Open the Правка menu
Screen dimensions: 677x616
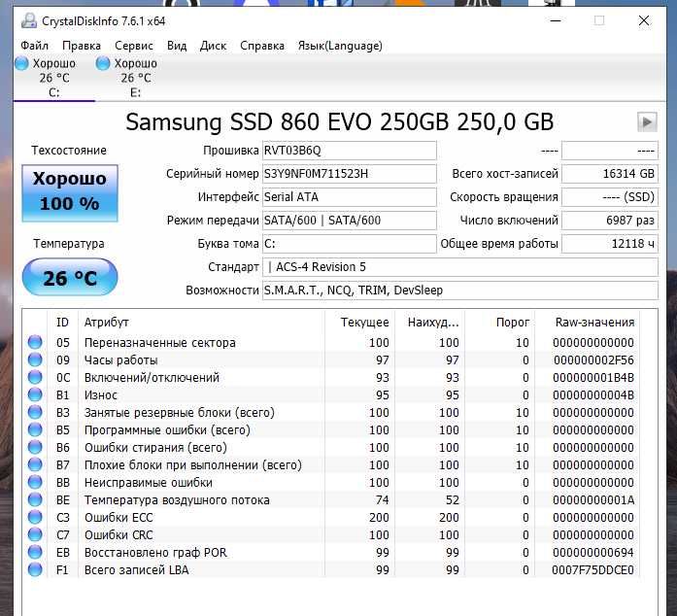click(x=82, y=46)
